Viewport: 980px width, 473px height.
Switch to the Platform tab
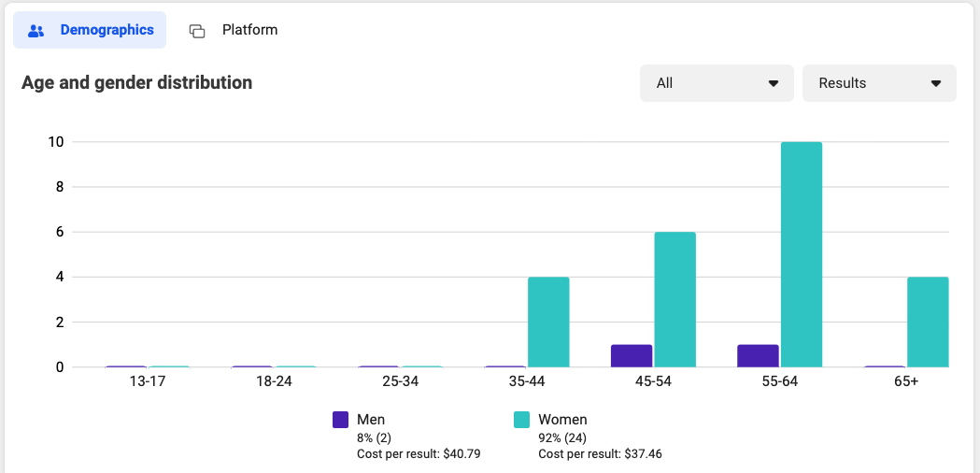[x=234, y=30]
